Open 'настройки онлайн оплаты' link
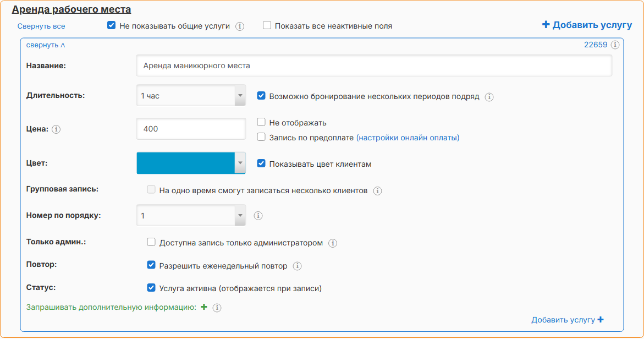The width and height of the screenshot is (644, 339). (x=408, y=138)
